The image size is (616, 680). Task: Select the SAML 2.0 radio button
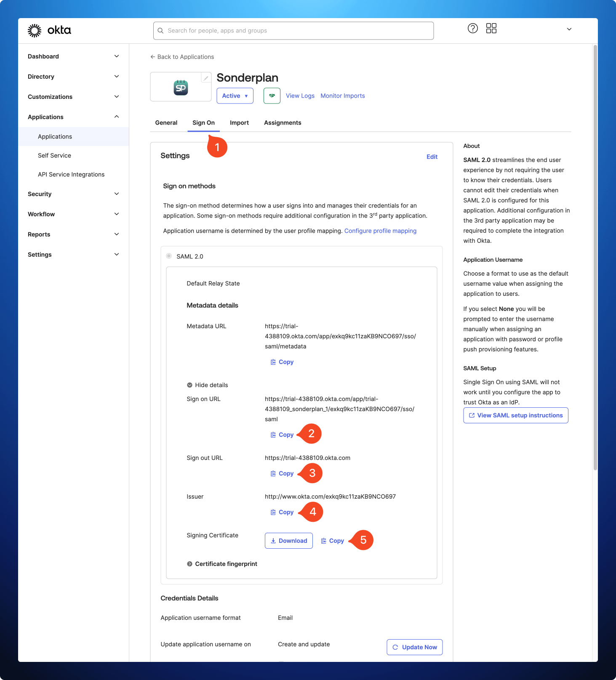(169, 256)
